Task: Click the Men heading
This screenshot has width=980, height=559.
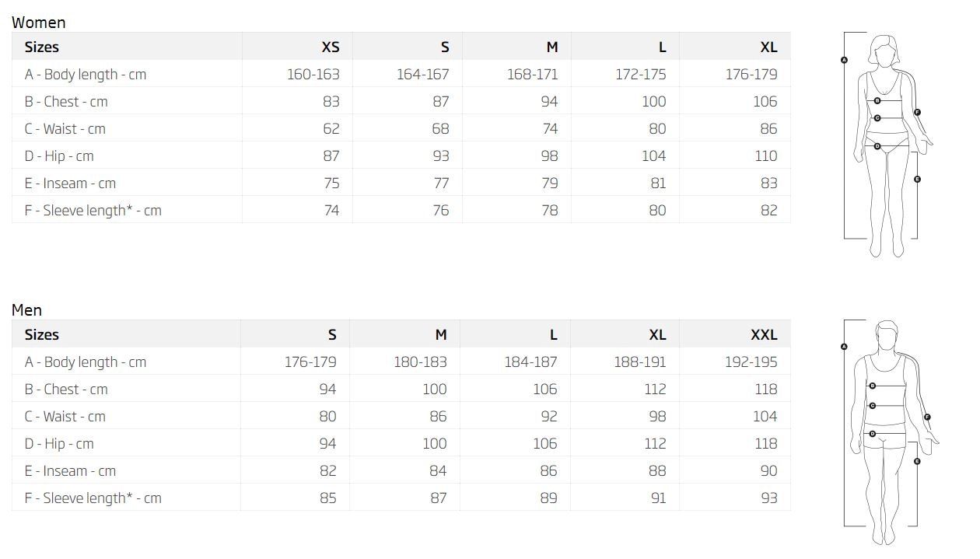Action: [27, 310]
